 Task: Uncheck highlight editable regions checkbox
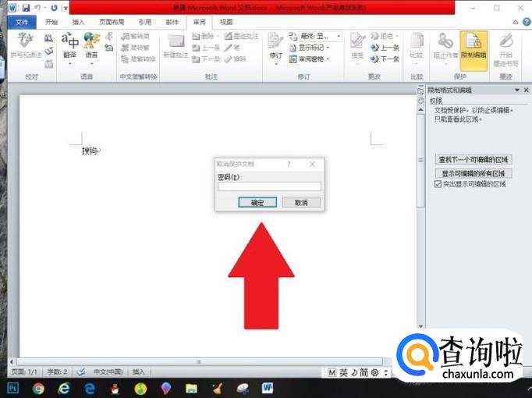pyautogui.click(x=438, y=184)
